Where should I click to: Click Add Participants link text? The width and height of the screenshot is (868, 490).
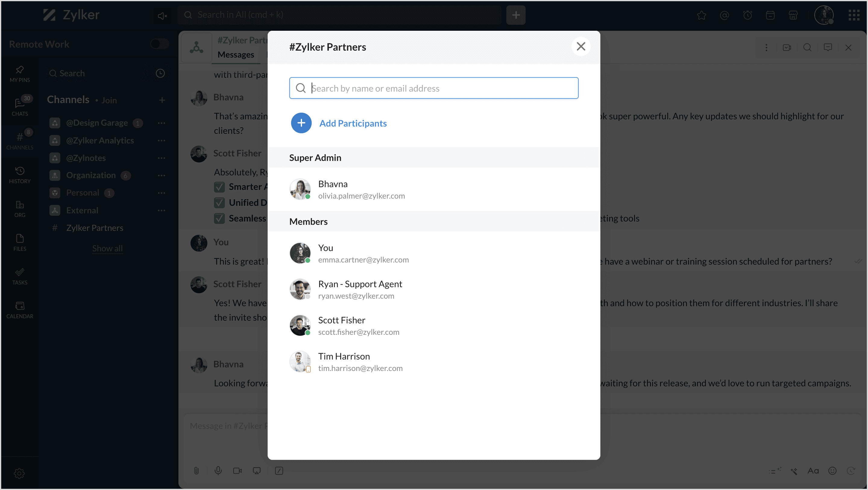coord(353,123)
